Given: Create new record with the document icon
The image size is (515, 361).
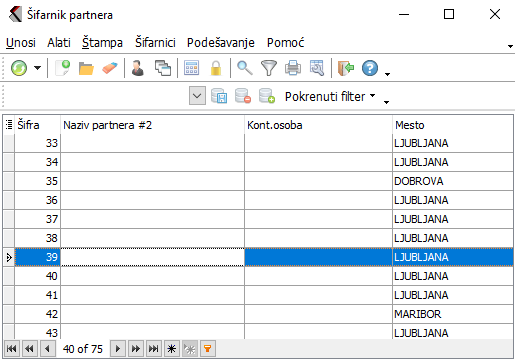Looking at the screenshot, I should coord(62,68).
